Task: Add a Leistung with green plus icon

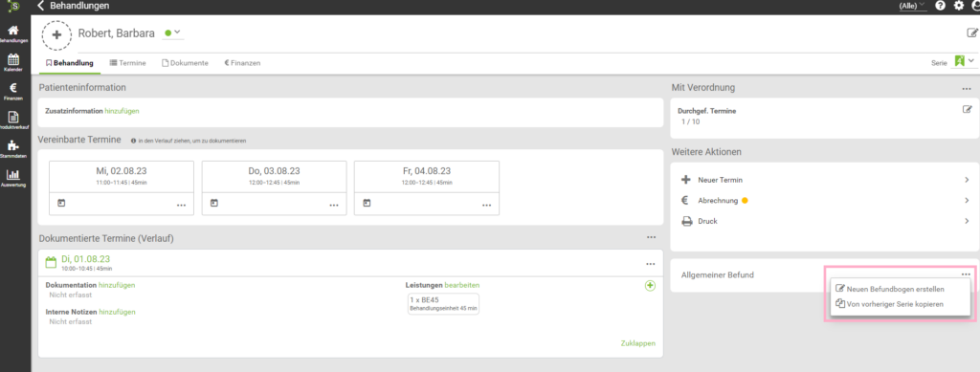Action: click(650, 285)
